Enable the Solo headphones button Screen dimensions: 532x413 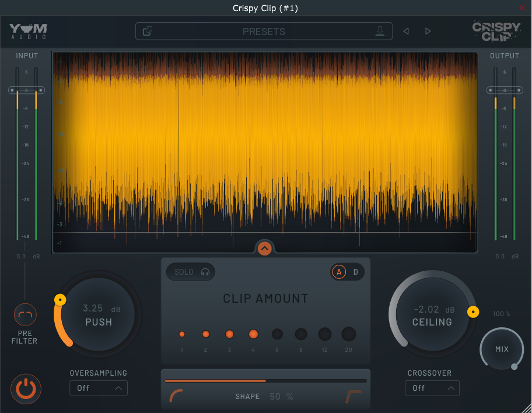point(191,272)
